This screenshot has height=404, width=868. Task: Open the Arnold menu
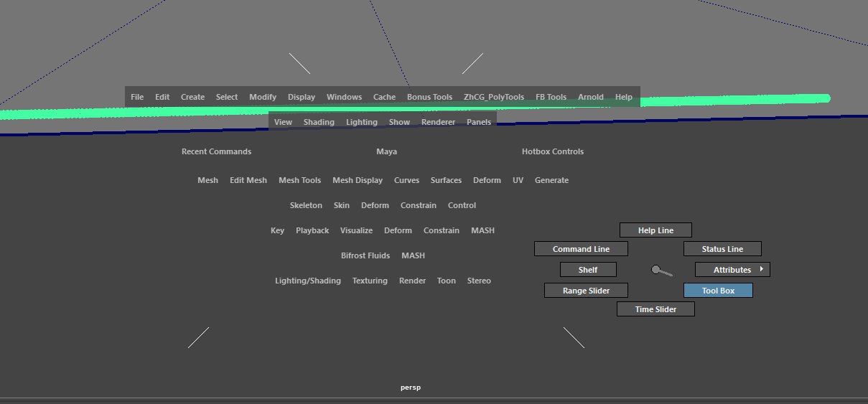tap(591, 97)
